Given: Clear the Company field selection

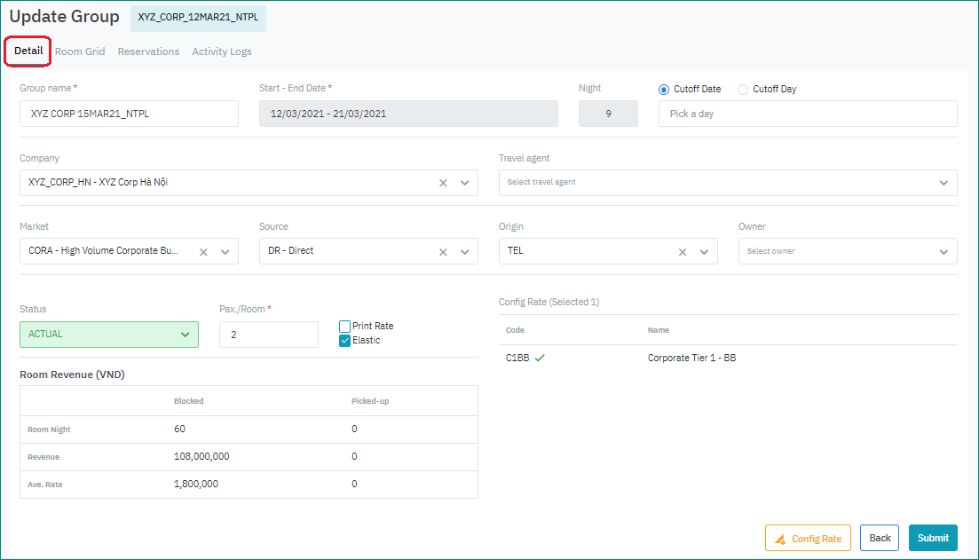Looking at the screenshot, I should (443, 183).
